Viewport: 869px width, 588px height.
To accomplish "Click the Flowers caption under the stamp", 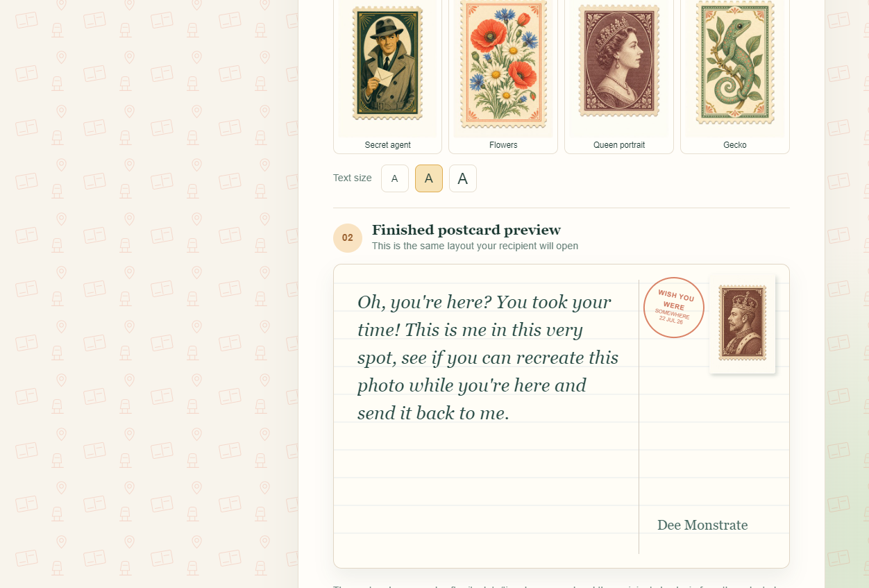I will coord(503,145).
